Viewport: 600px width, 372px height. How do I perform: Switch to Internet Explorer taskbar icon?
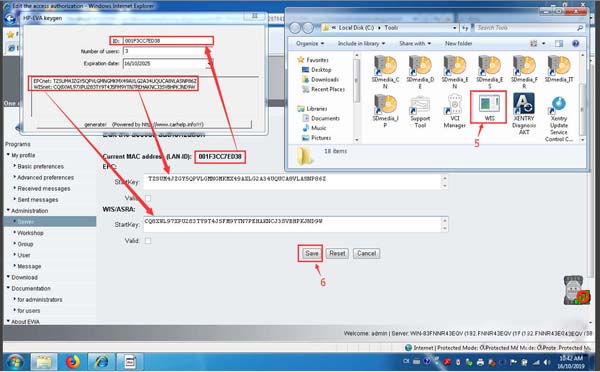click(101, 362)
